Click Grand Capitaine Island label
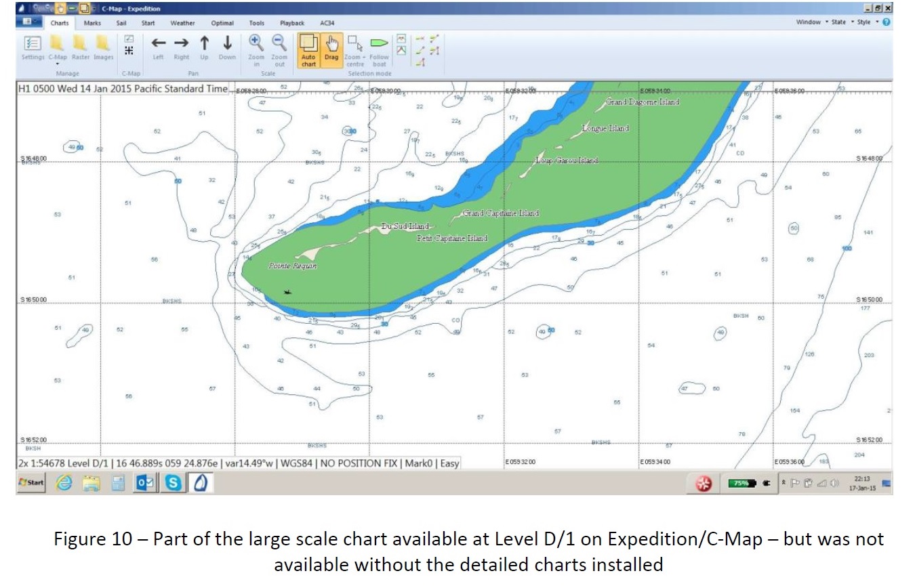 point(501,213)
